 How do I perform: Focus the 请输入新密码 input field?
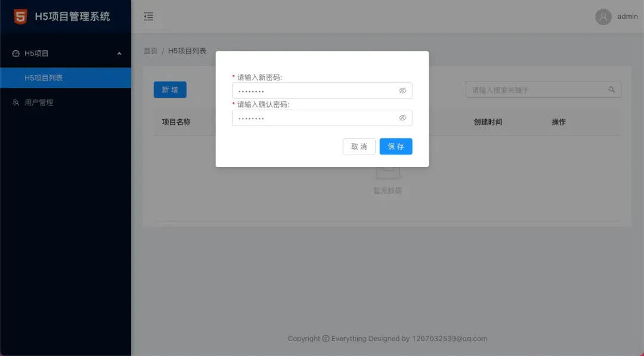coord(322,91)
